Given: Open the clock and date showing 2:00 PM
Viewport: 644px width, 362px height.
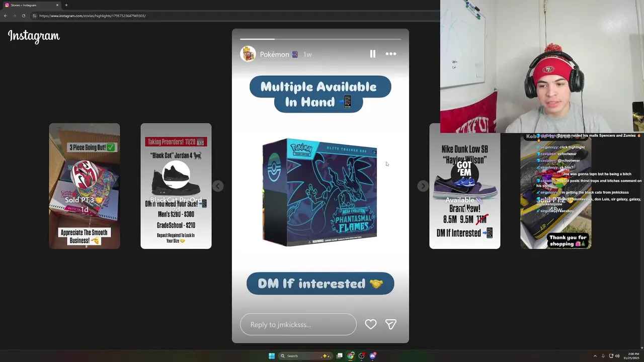Looking at the screenshot, I should (632, 356).
